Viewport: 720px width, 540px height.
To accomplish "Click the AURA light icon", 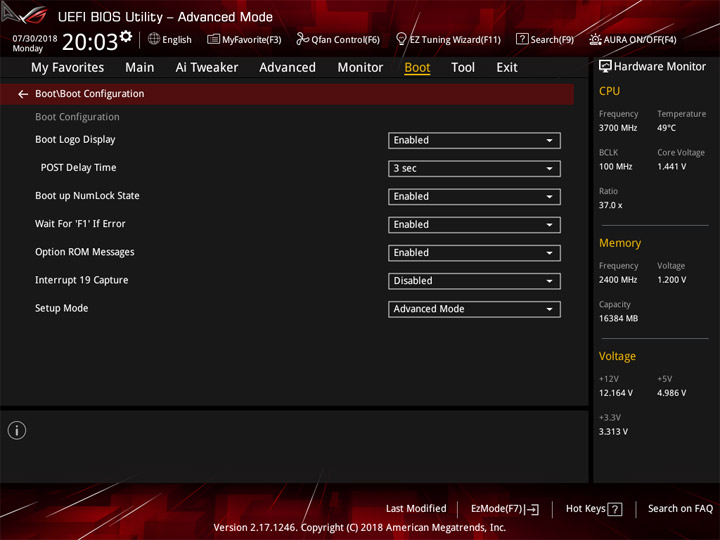I will pos(595,39).
